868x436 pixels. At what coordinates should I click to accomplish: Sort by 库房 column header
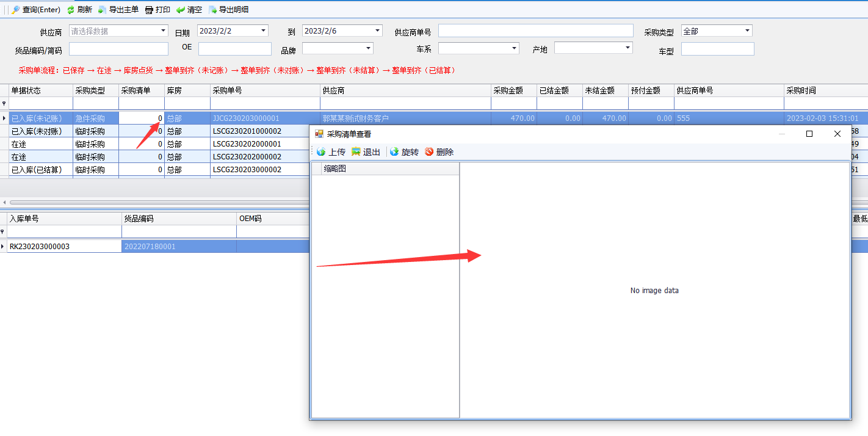(187, 90)
